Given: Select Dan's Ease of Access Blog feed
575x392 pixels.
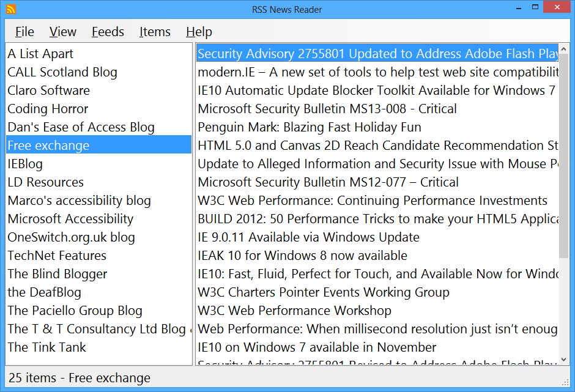Looking at the screenshot, I should 98,127.
